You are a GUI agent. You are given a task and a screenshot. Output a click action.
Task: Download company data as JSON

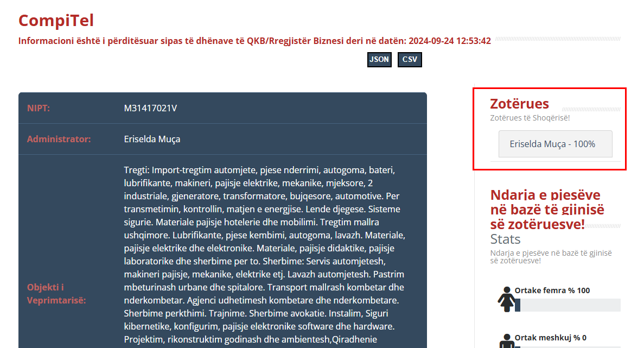[379, 60]
